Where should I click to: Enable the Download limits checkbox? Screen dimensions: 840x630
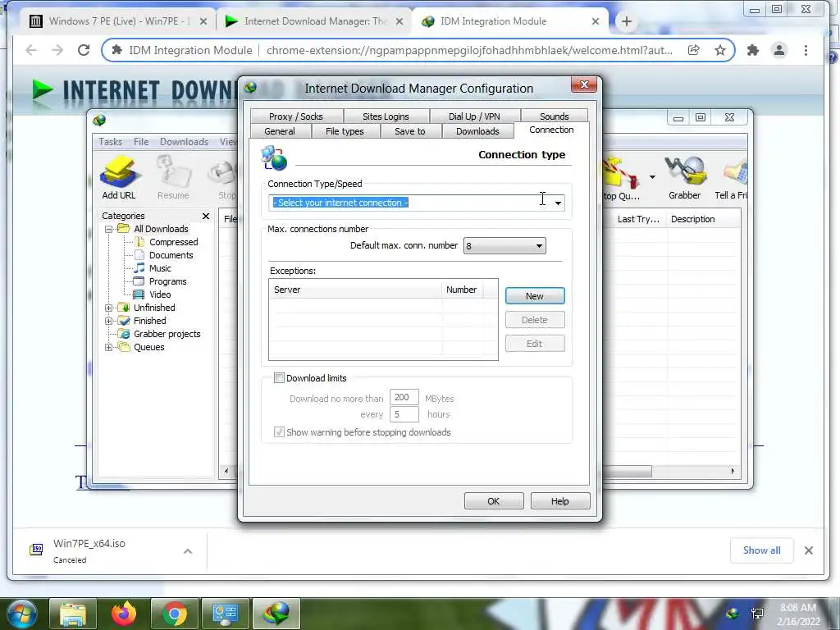coord(279,377)
